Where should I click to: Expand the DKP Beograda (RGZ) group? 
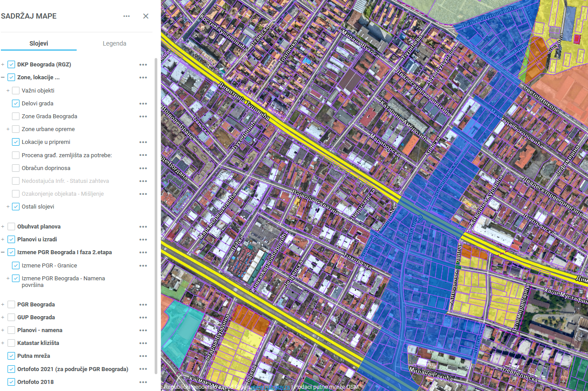pyautogui.click(x=3, y=65)
